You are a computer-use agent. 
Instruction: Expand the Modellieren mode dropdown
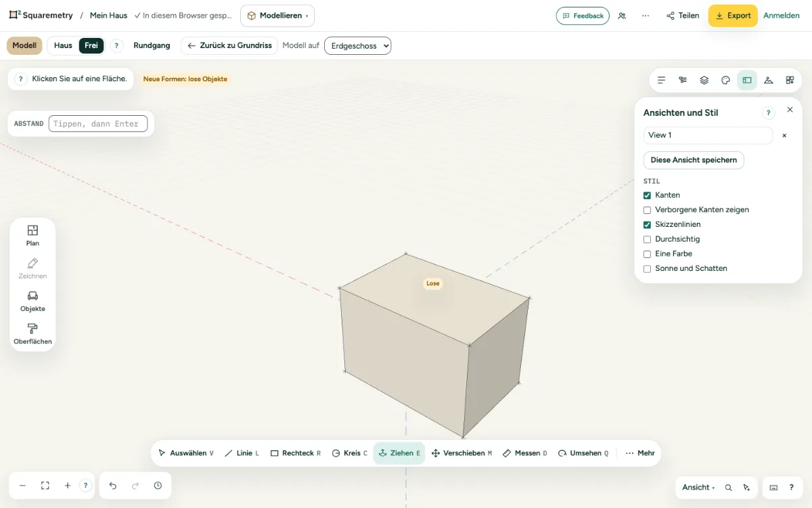click(x=277, y=16)
